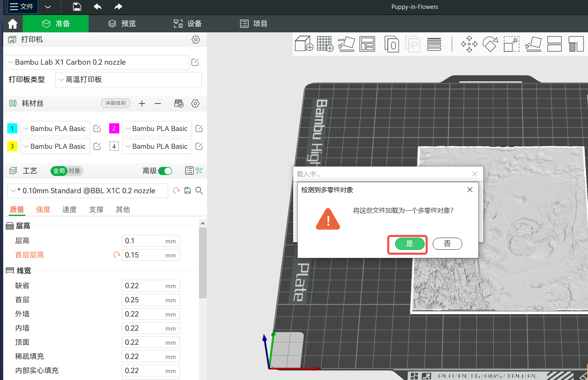588x380 pixels.
Task: Sync filaments from AMS icon
Action: [x=179, y=103]
